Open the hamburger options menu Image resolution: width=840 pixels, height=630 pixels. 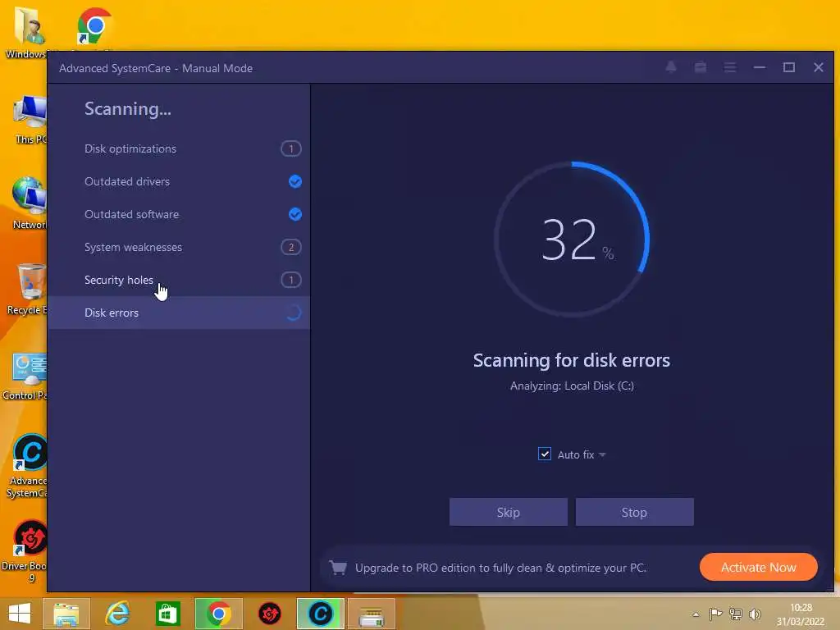(x=729, y=67)
